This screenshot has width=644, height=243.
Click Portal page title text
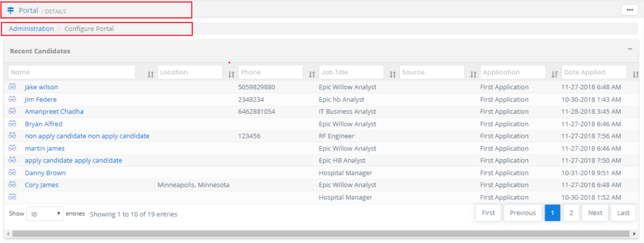coord(28,10)
